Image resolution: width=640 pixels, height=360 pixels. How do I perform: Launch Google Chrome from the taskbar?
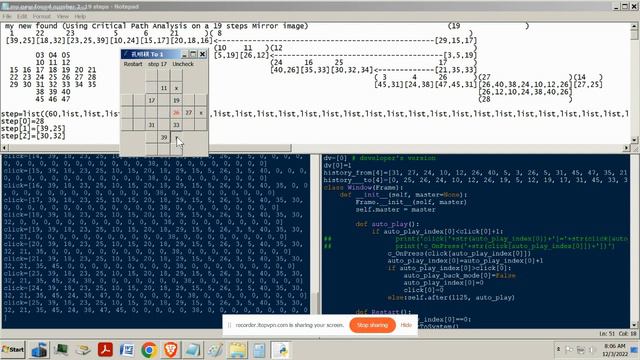[149, 350]
